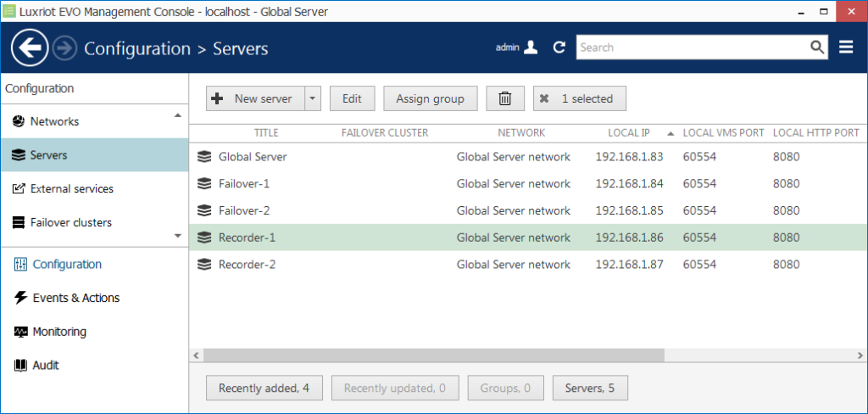The image size is (868, 414).
Task: Click the scrollbar right arrow
Action: point(860,355)
